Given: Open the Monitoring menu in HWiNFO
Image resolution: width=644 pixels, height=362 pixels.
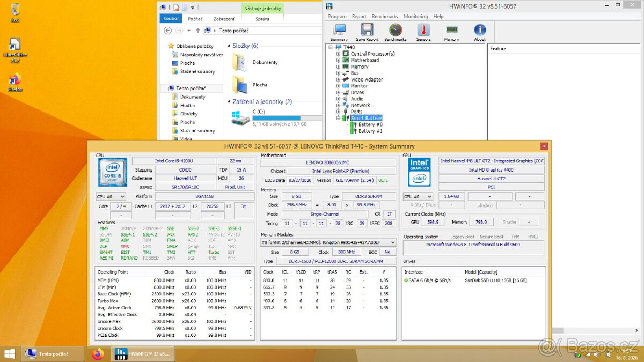Looking at the screenshot, I should point(416,17).
